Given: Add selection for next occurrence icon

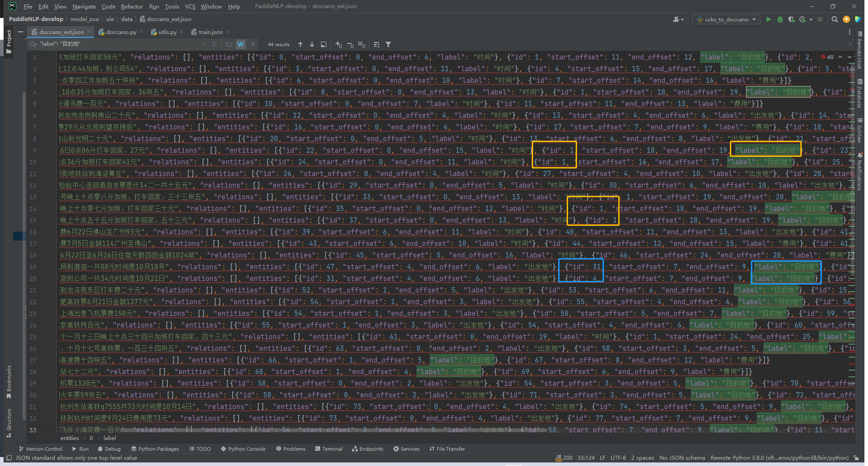Looking at the screenshot, I should pos(339,44).
